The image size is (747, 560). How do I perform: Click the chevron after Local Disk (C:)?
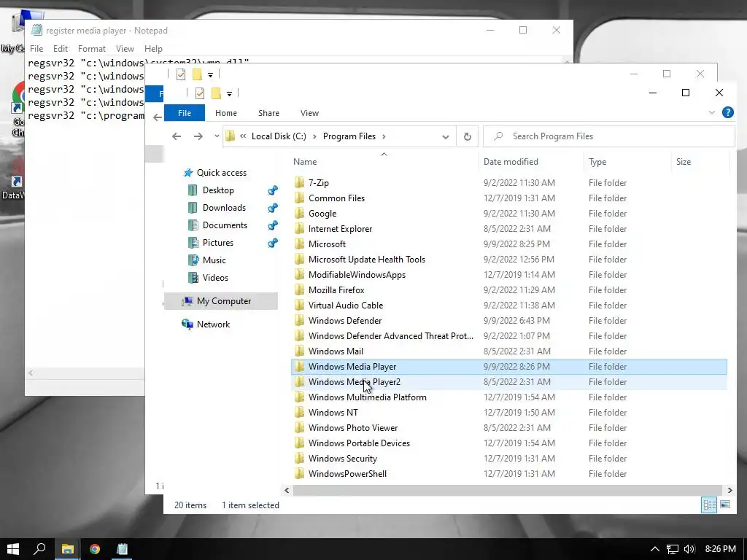tap(314, 136)
